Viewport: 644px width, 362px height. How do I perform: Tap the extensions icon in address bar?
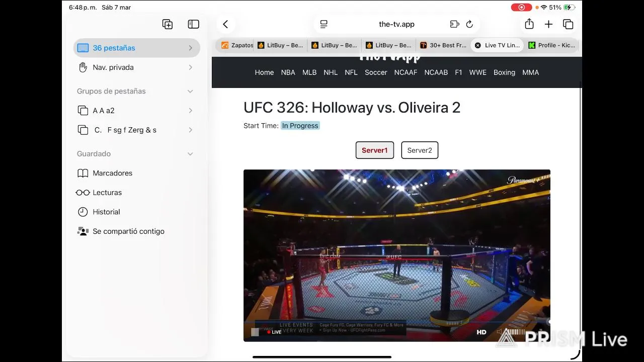[x=454, y=24]
